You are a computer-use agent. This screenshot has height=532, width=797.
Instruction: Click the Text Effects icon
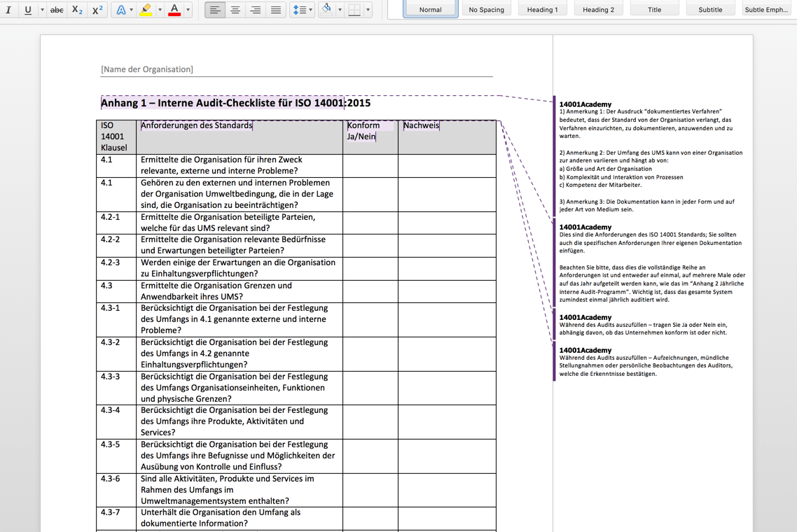pos(121,10)
